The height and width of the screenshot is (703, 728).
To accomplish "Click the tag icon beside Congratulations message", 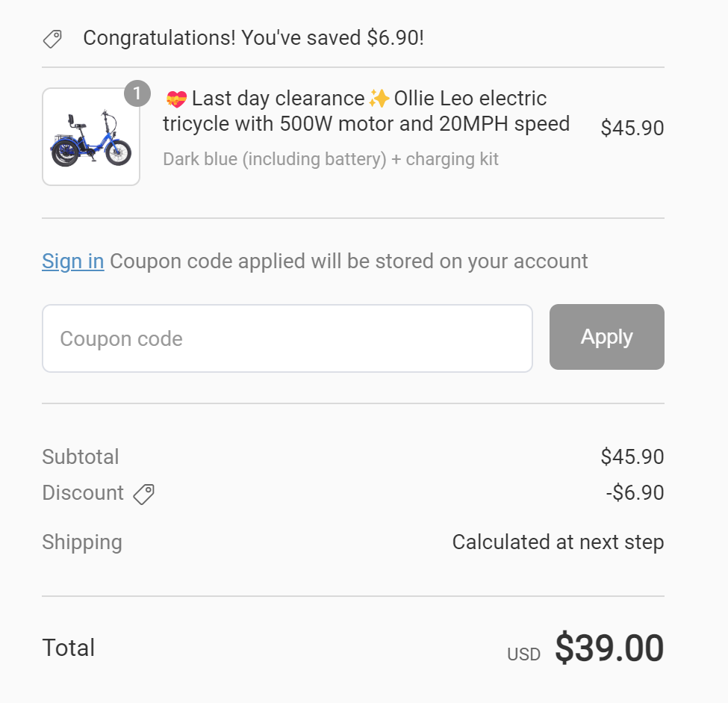I will point(52,39).
